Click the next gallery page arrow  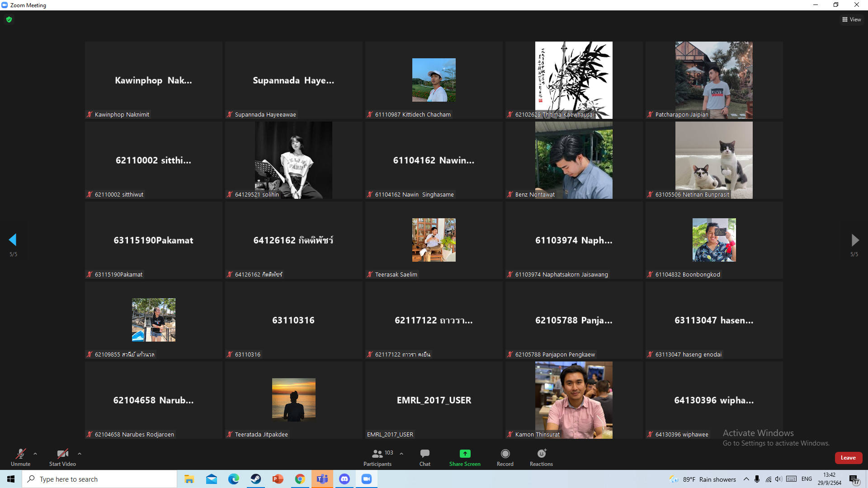pos(854,240)
